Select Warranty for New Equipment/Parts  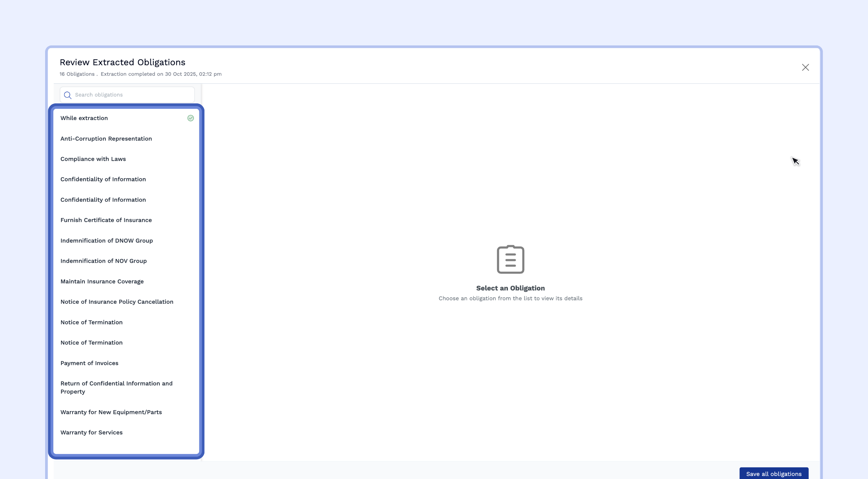tap(111, 412)
